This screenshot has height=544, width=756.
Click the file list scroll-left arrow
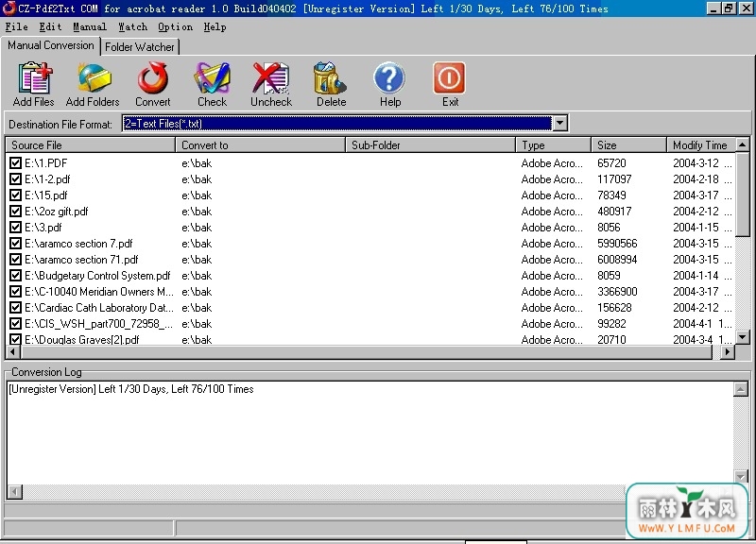(14, 352)
